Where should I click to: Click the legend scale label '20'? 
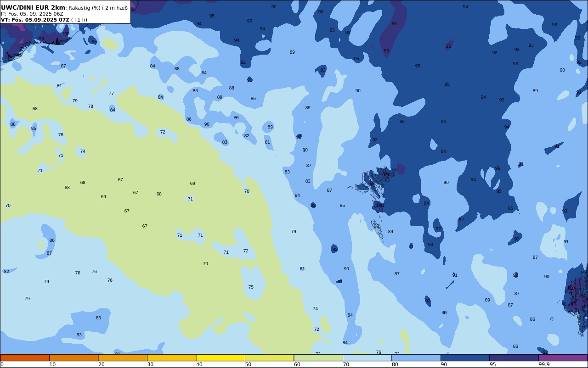pyautogui.click(x=102, y=364)
